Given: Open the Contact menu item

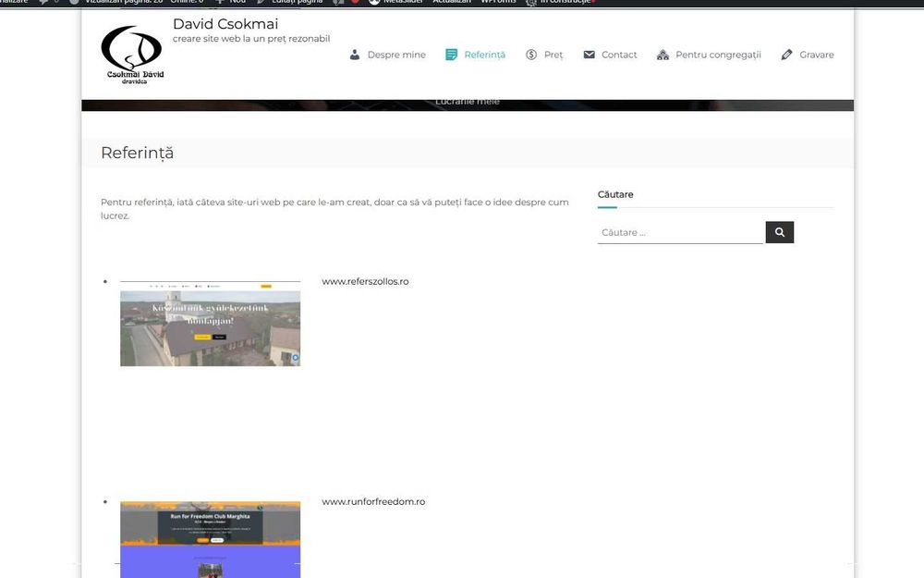Looking at the screenshot, I should click(x=619, y=55).
